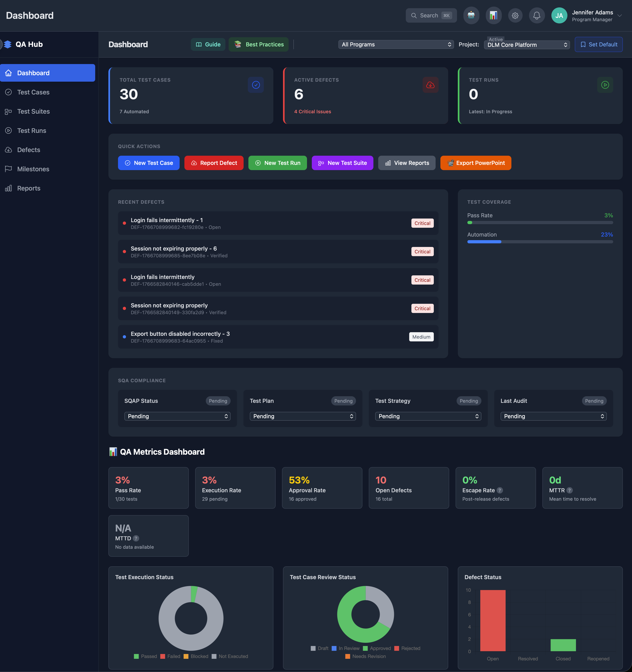Click the Reports bar-chart sidebar icon
This screenshot has height=672, width=632.
click(8, 188)
